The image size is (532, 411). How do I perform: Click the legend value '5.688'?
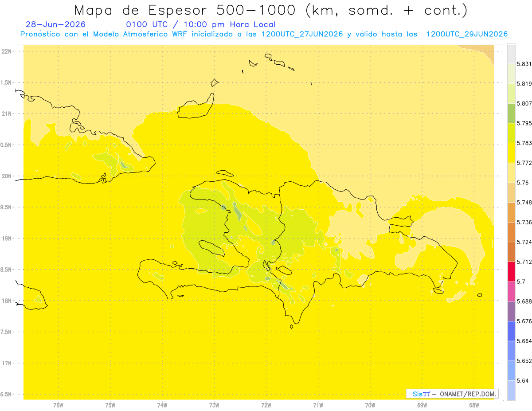click(524, 301)
